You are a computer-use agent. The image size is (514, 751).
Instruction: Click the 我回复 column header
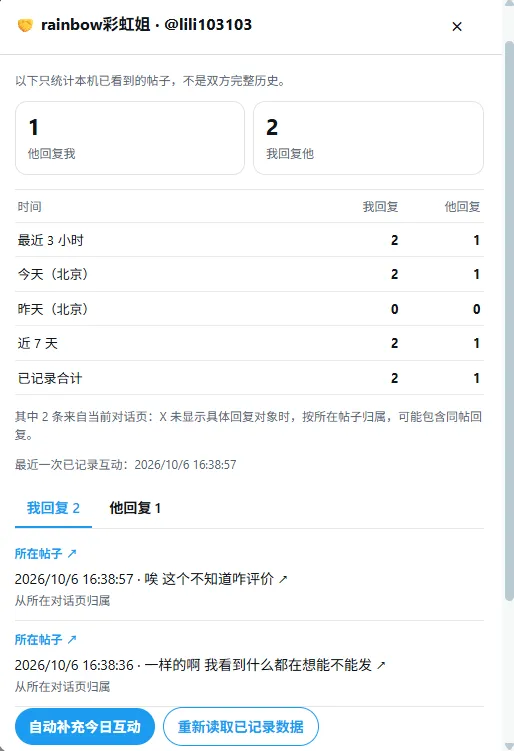[380, 206]
